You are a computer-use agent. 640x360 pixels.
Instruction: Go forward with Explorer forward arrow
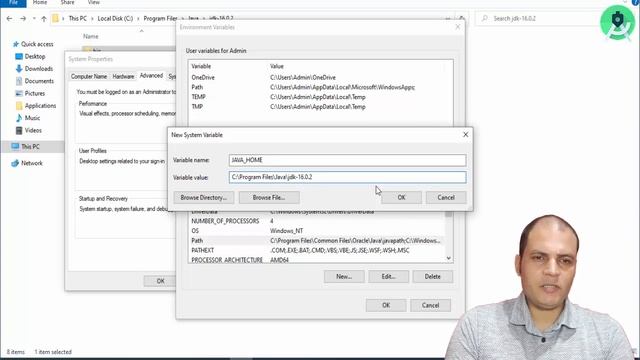pos(23,18)
